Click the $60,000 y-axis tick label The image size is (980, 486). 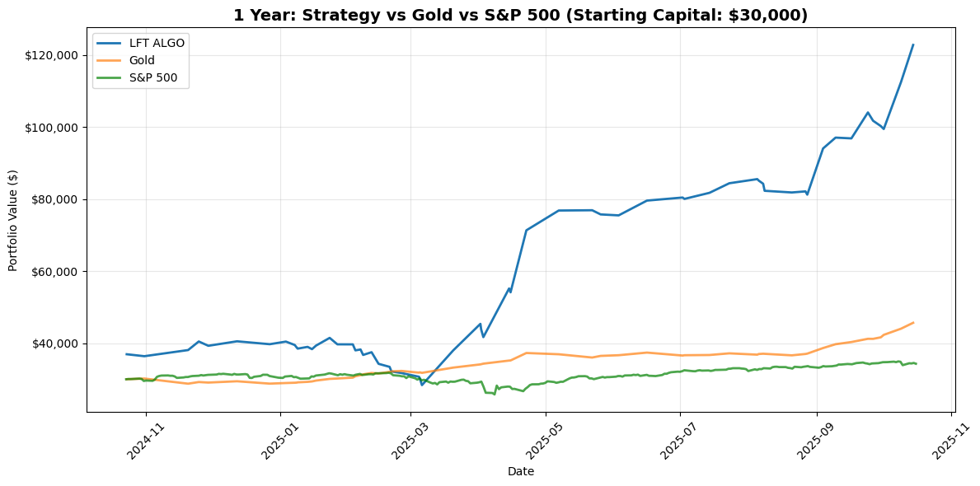pos(54,272)
